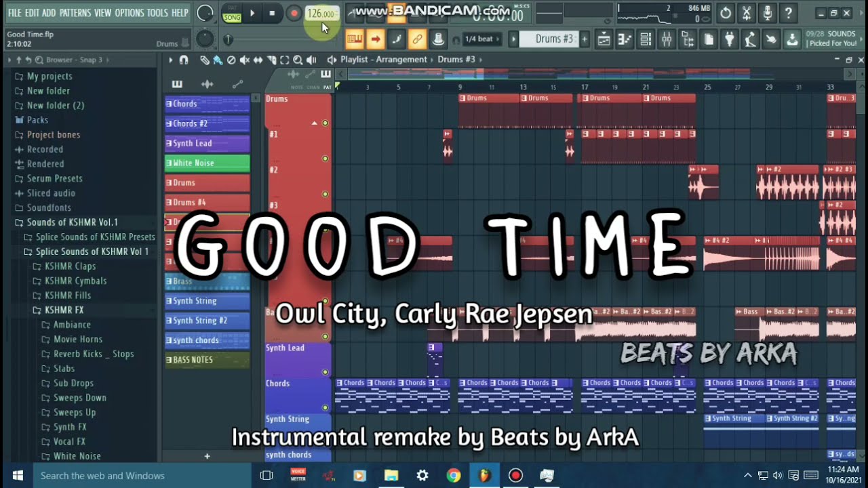
Task: Toggle mute light on Drums track
Action: pyautogui.click(x=325, y=123)
